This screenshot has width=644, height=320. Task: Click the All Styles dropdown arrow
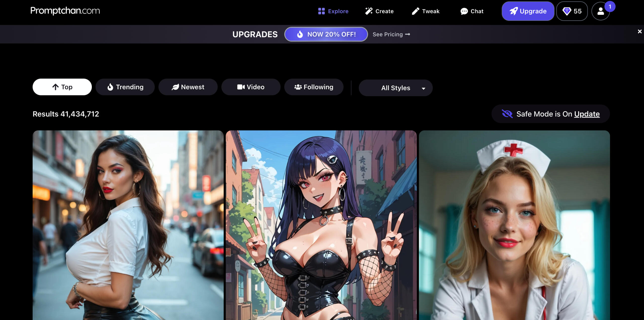(x=423, y=88)
